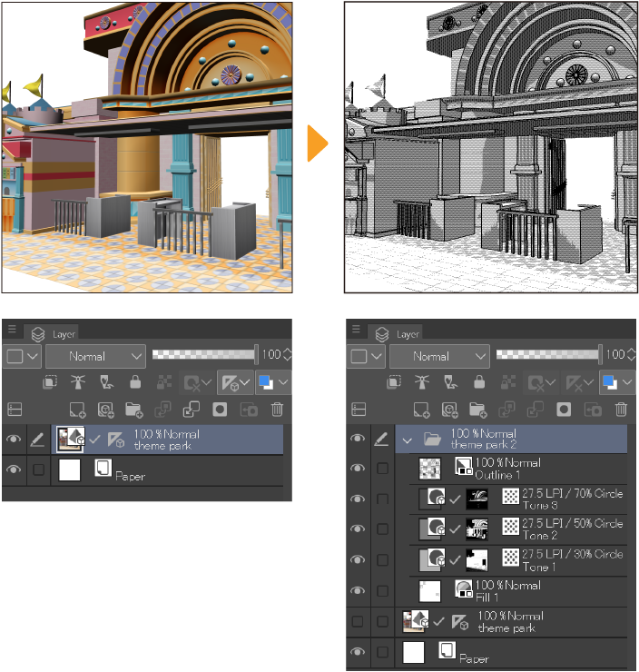The width and height of the screenshot is (639, 672).
Task: Hide the Tone 2 layer
Action: [x=358, y=529]
